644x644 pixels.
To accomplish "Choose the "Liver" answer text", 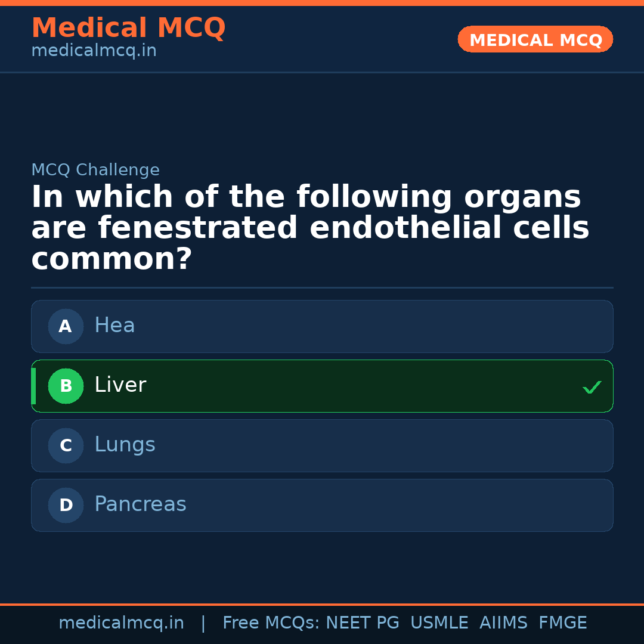I will coord(120,385).
